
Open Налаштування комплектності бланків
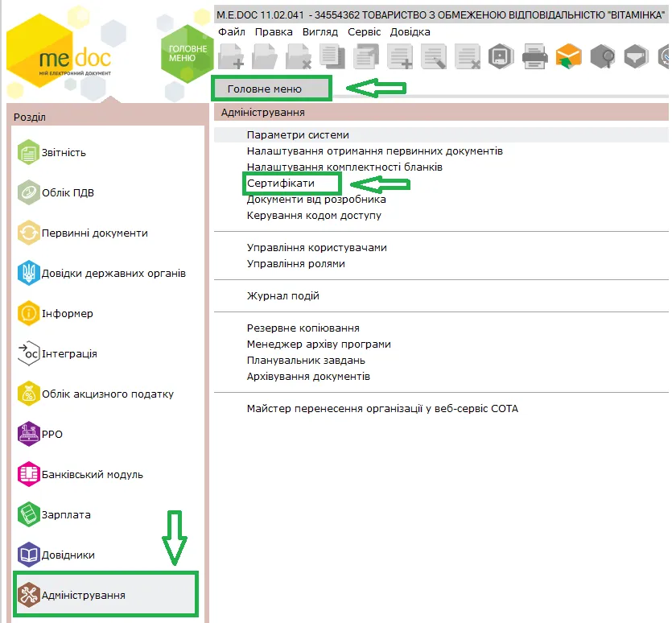tap(344, 167)
